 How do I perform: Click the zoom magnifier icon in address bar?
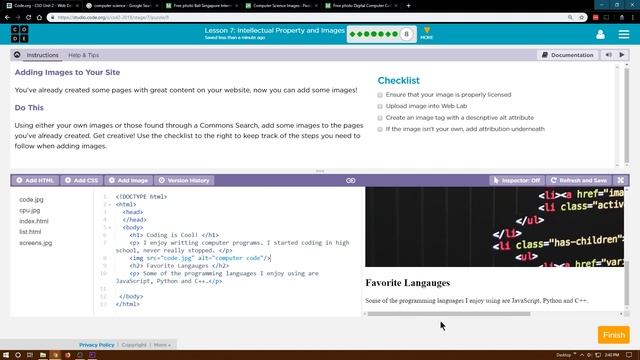point(570,18)
